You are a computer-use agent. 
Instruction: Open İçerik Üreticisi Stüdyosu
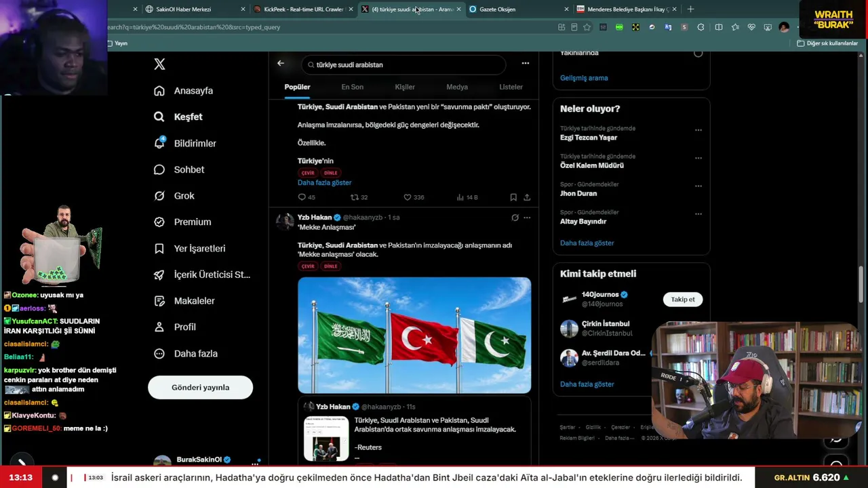pyautogui.click(x=202, y=274)
